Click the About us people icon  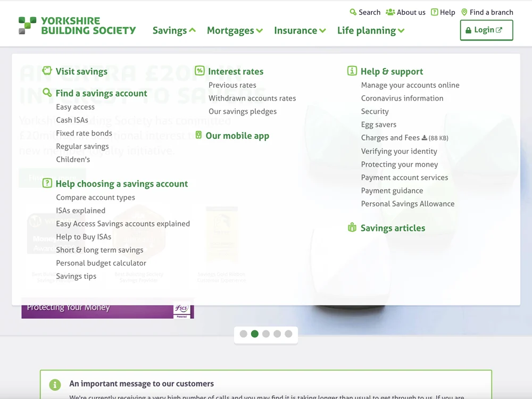[x=390, y=12]
